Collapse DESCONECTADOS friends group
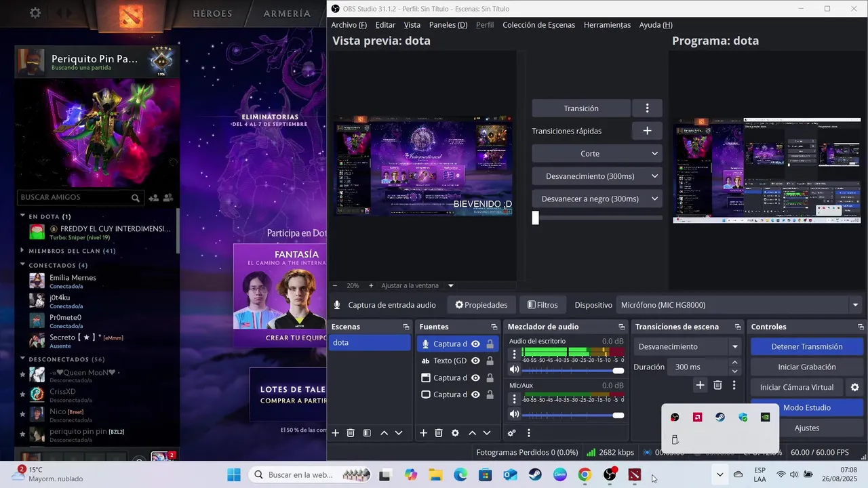This screenshot has height=488, width=868. [22, 359]
